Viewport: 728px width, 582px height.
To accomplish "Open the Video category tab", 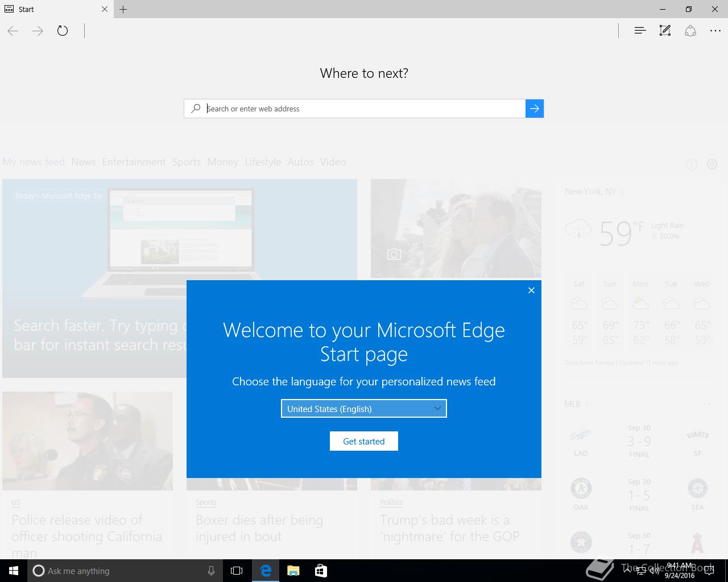I will 333,162.
